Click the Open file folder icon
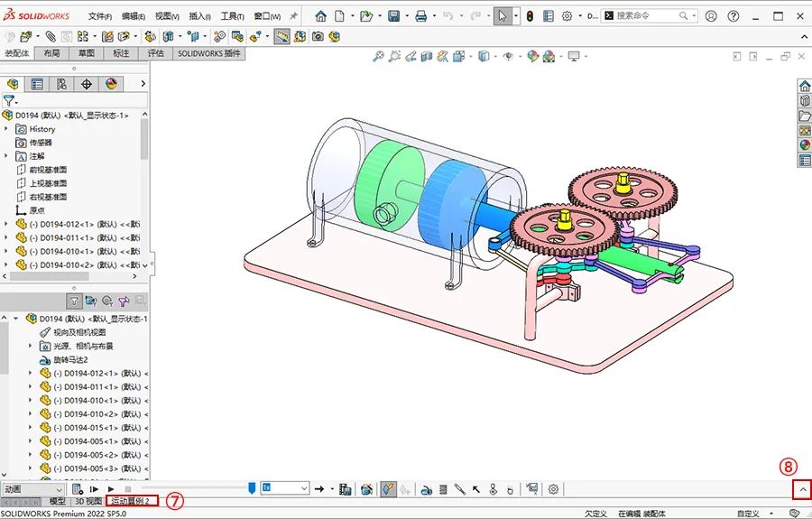 click(x=366, y=16)
